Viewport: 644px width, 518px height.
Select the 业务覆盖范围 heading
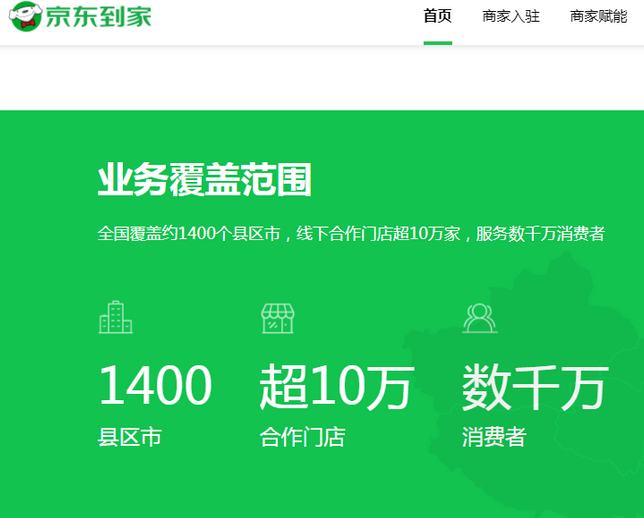[x=204, y=180]
